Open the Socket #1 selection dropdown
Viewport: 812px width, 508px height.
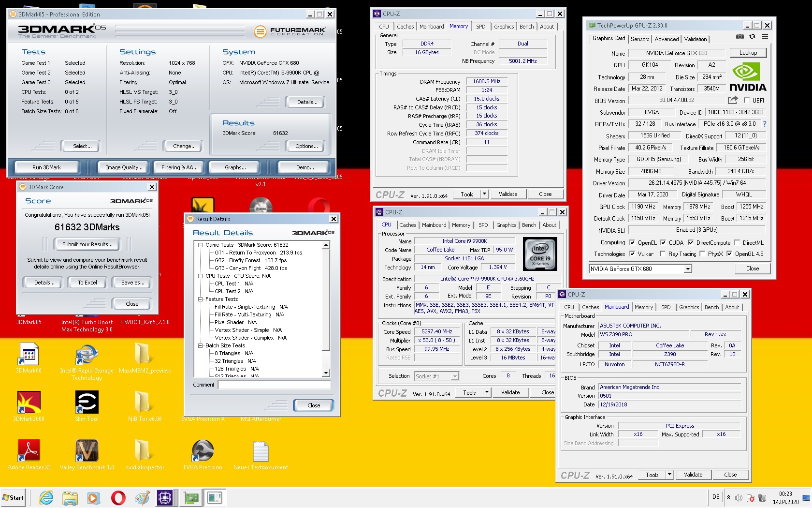coord(436,376)
